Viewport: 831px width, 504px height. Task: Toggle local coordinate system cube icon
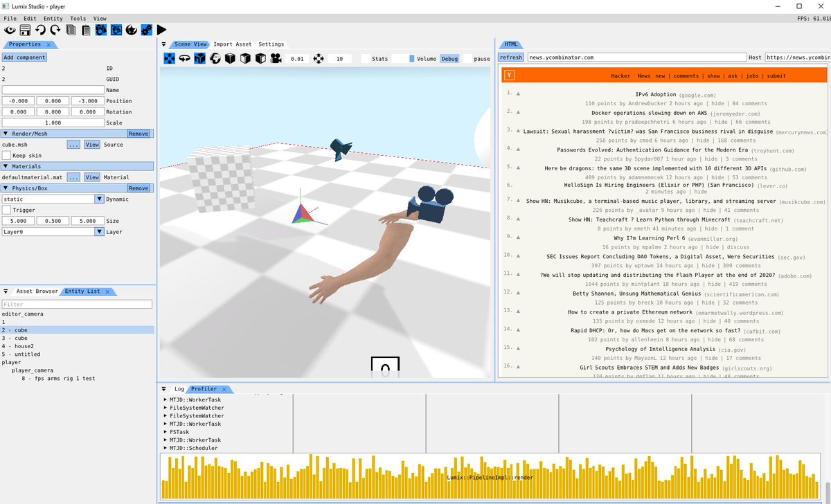(199, 59)
